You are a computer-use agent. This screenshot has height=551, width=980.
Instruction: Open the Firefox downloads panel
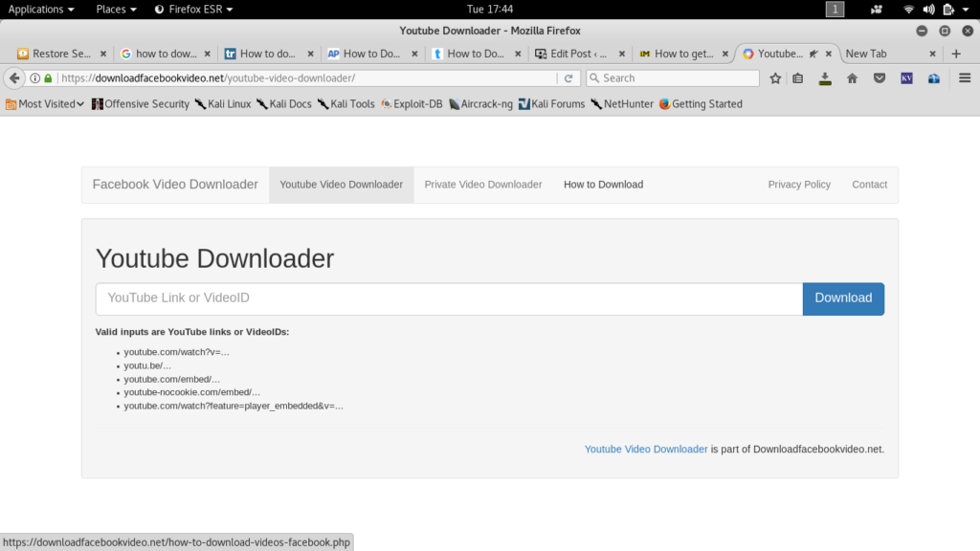[824, 77]
